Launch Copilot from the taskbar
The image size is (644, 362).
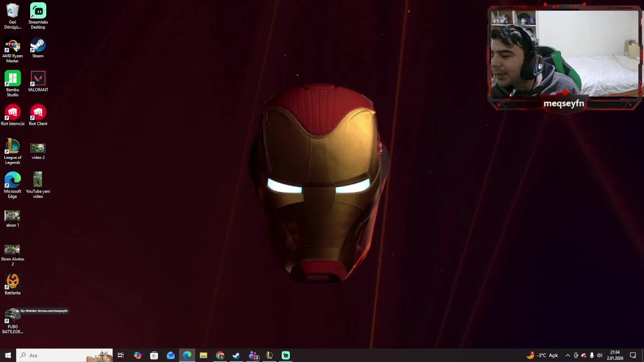coord(137,355)
